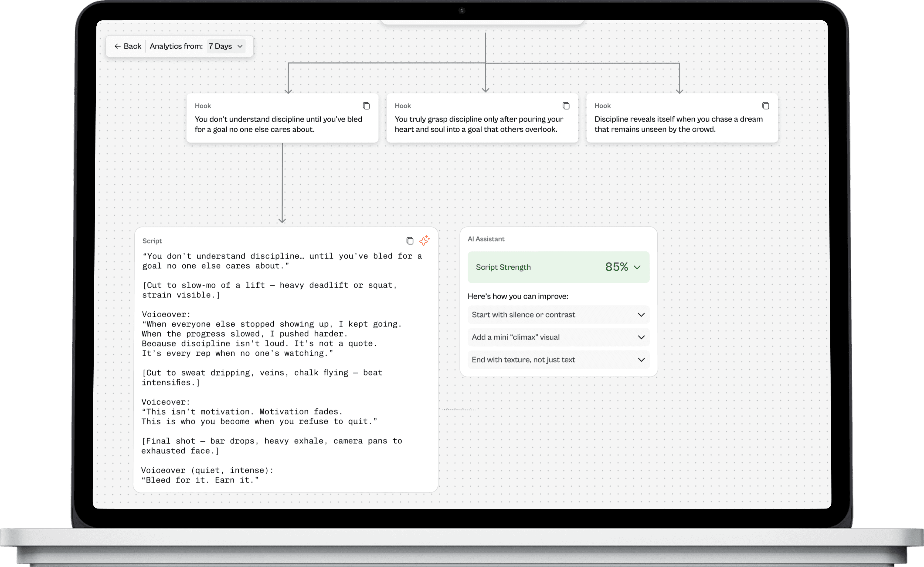924x567 pixels.
Task: Click the Back button label
Action: (132, 46)
